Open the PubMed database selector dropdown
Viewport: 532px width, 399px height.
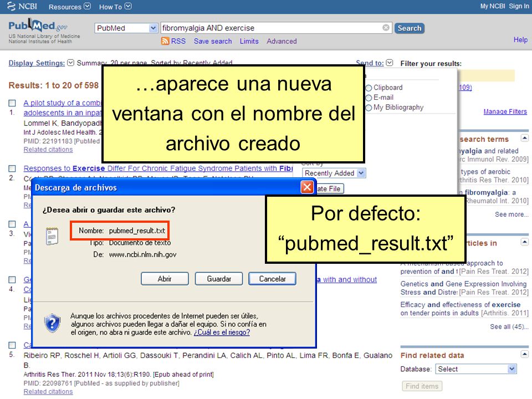click(126, 28)
